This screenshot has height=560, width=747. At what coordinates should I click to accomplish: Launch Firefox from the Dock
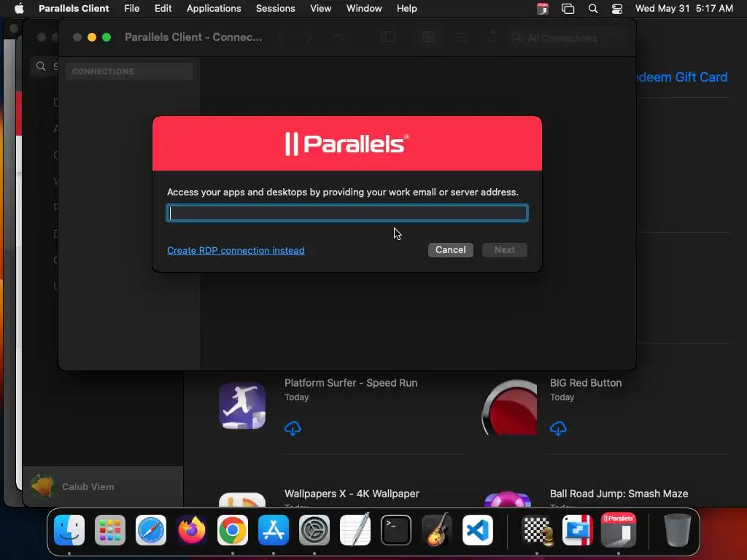[192, 530]
